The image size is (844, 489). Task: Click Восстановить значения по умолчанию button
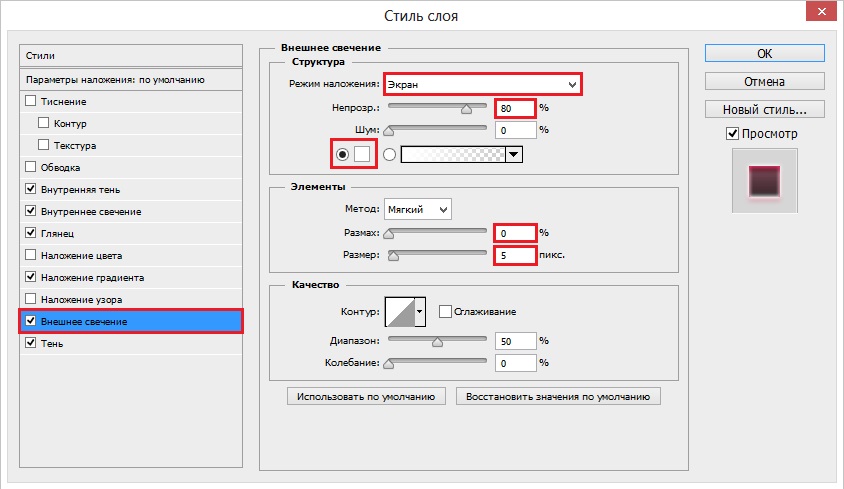coord(558,396)
